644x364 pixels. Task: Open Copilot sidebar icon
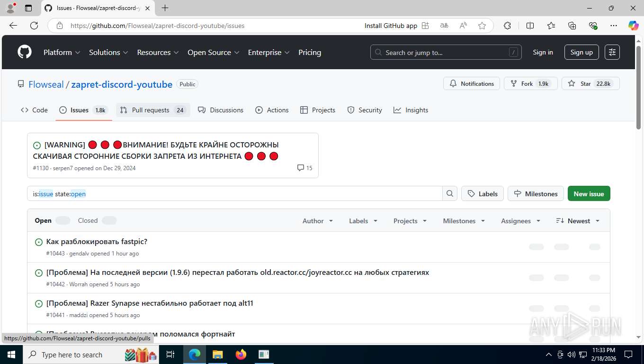[633, 26]
